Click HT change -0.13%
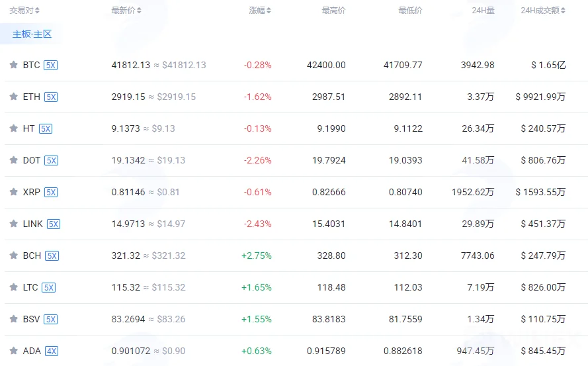This screenshot has height=366, width=588. (x=258, y=128)
